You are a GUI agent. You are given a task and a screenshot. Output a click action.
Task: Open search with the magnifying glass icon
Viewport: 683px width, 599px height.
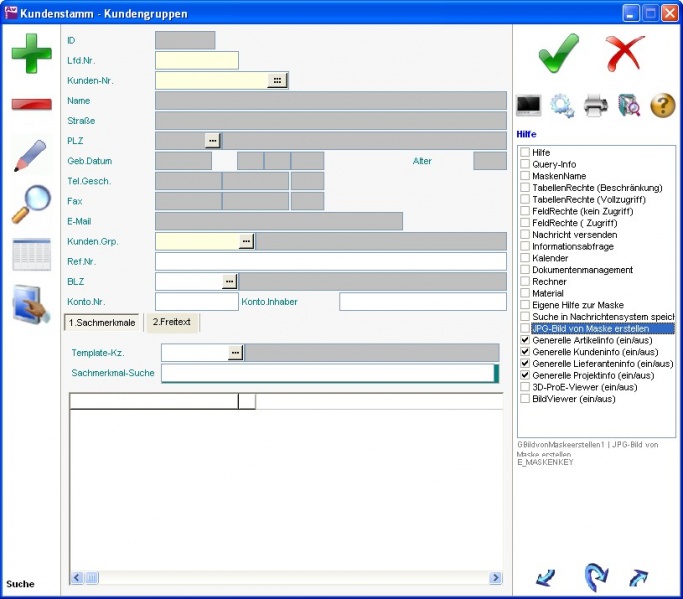[31, 204]
